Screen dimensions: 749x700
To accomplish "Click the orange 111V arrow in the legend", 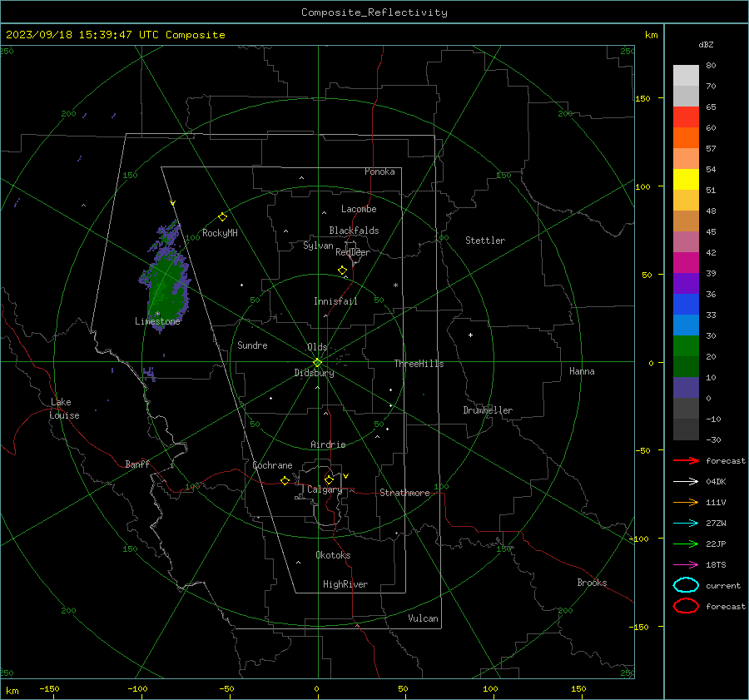I will click(x=686, y=502).
